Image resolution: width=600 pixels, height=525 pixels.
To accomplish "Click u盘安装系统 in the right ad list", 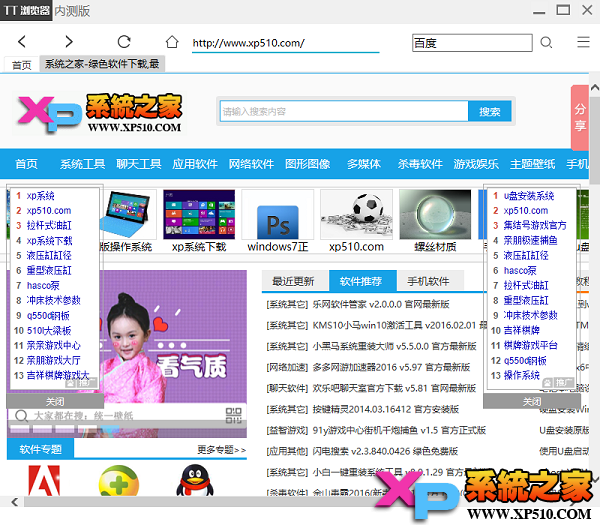I will click(529, 196).
